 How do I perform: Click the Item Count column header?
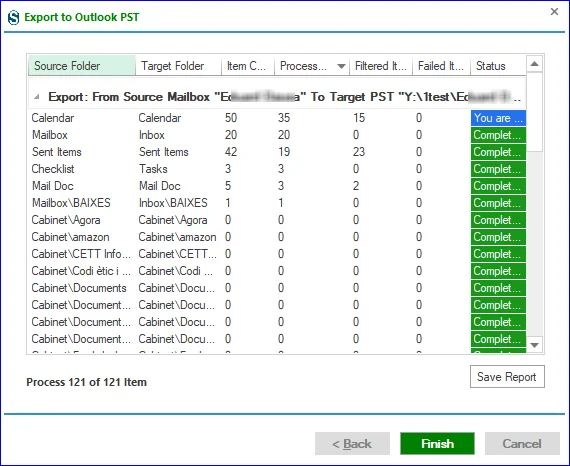tap(248, 66)
